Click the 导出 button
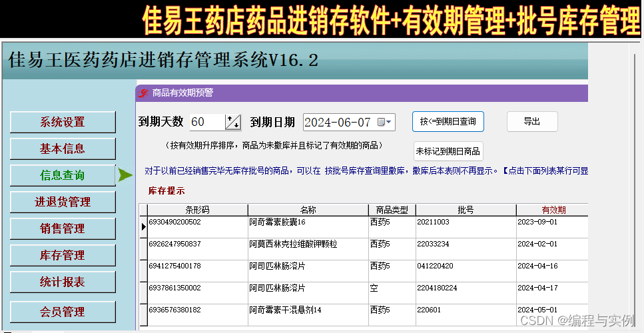Screen dimensions: 644x333 532,121
